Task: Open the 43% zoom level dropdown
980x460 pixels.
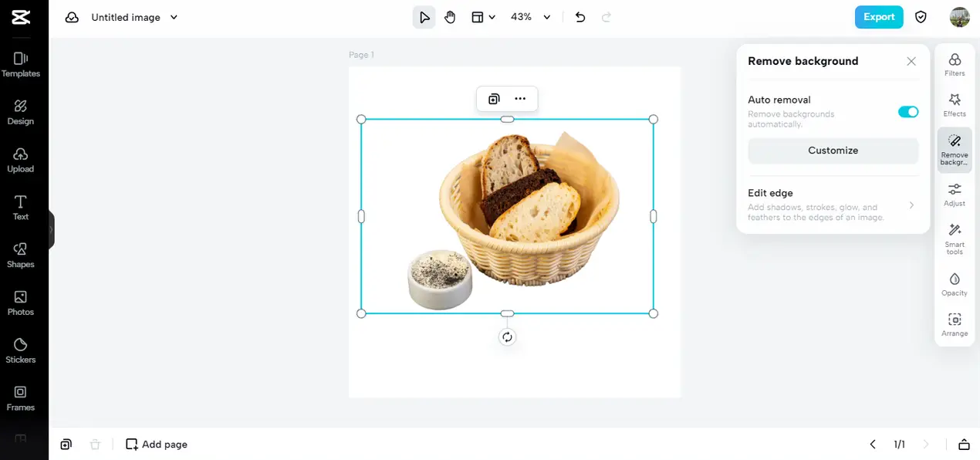Action: click(531, 17)
